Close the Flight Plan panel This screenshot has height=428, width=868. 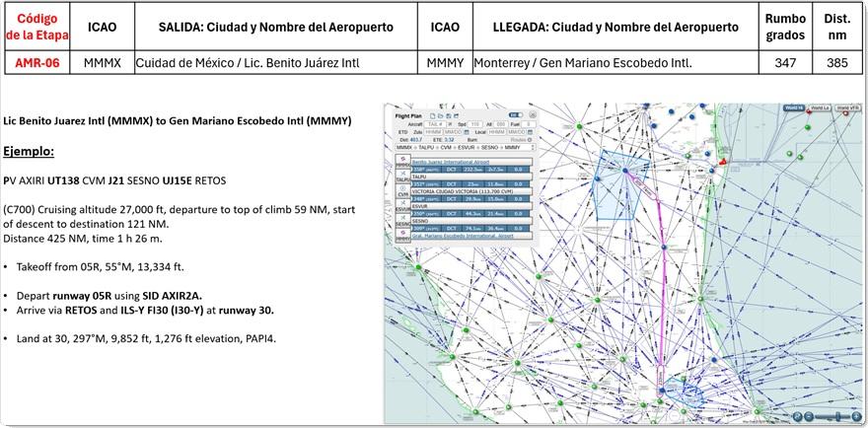533,114
